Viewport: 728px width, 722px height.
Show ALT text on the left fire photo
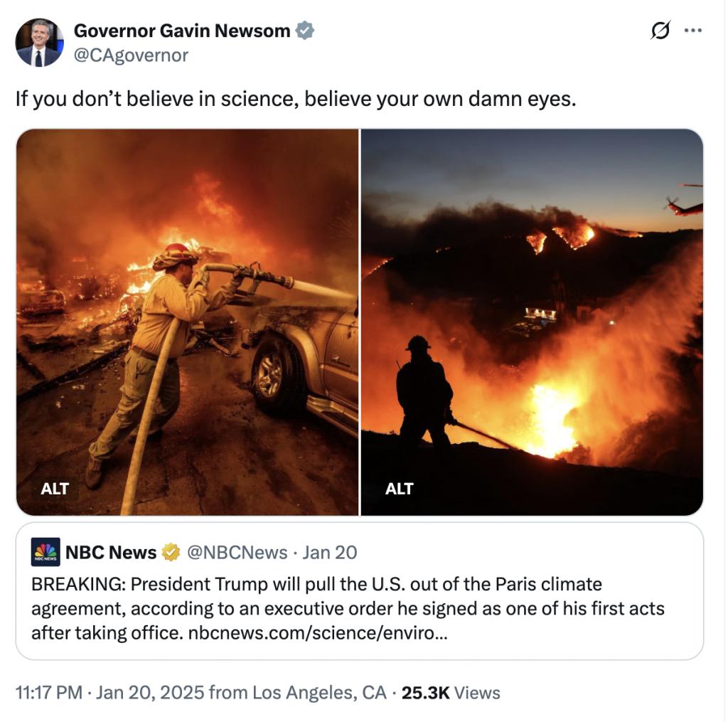(55, 489)
